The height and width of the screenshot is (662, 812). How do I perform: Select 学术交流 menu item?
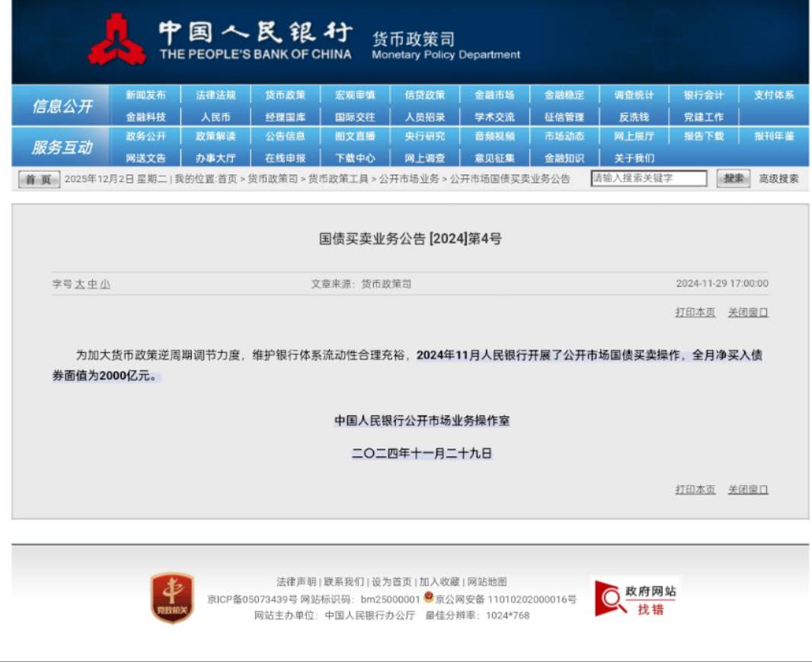[494, 117]
